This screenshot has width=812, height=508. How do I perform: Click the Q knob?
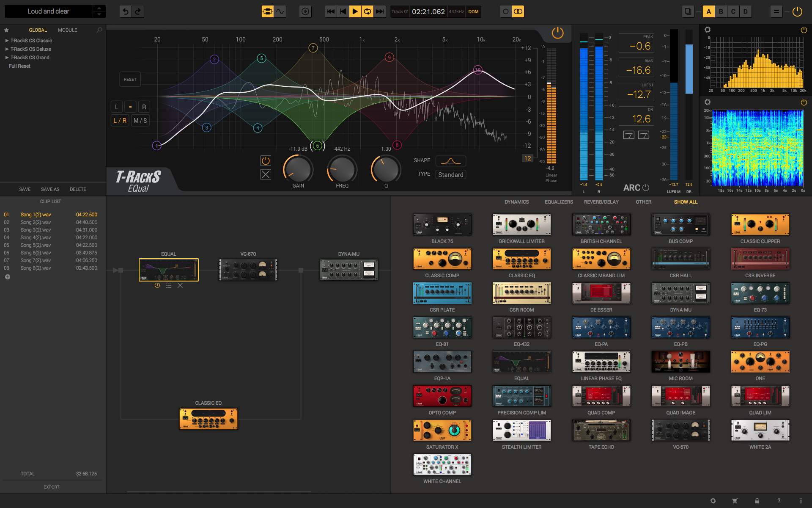click(x=386, y=169)
